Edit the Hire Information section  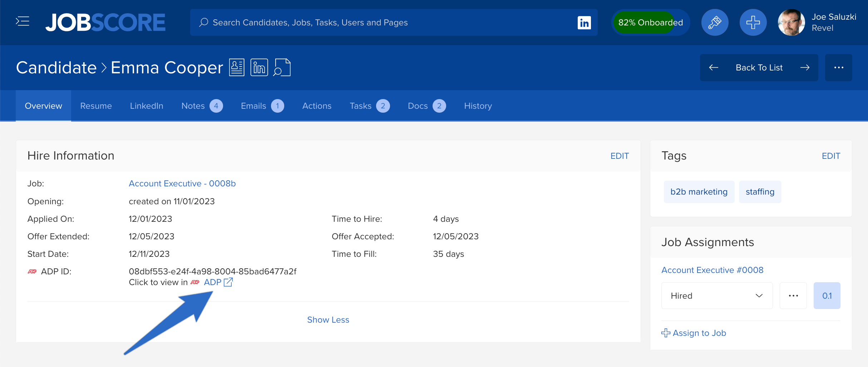tap(620, 156)
